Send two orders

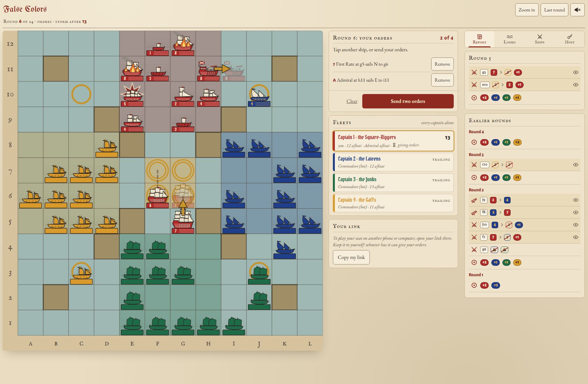408,101
